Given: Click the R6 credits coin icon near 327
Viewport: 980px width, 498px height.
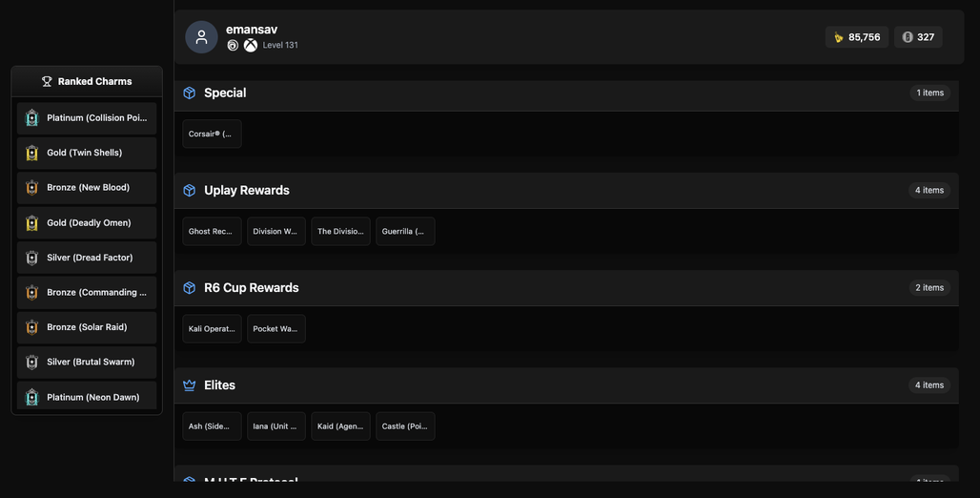Looking at the screenshot, I should 908,37.
